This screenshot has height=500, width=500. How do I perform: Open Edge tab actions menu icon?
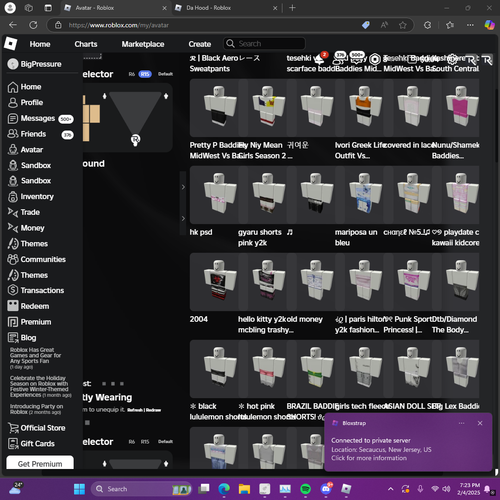pyautogui.click(x=48, y=8)
